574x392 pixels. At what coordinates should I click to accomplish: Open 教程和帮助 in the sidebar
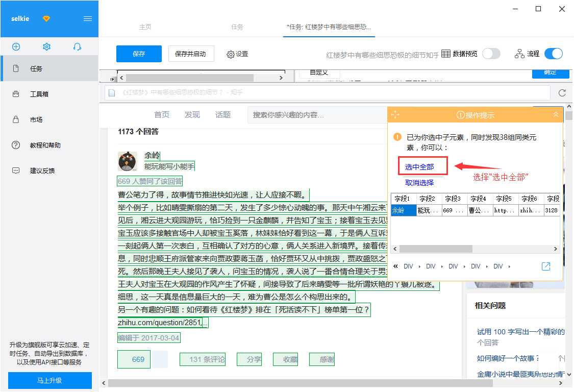pyautogui.click(x=49, y=145)
